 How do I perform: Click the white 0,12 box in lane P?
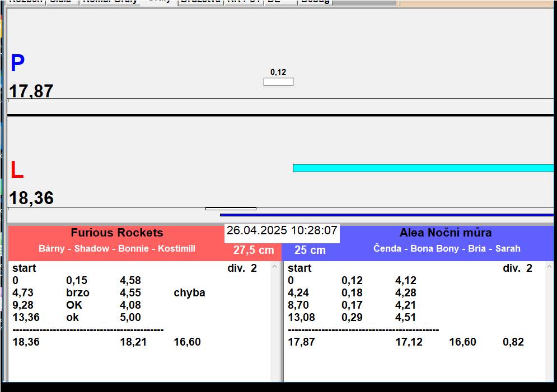coord(278,82)
